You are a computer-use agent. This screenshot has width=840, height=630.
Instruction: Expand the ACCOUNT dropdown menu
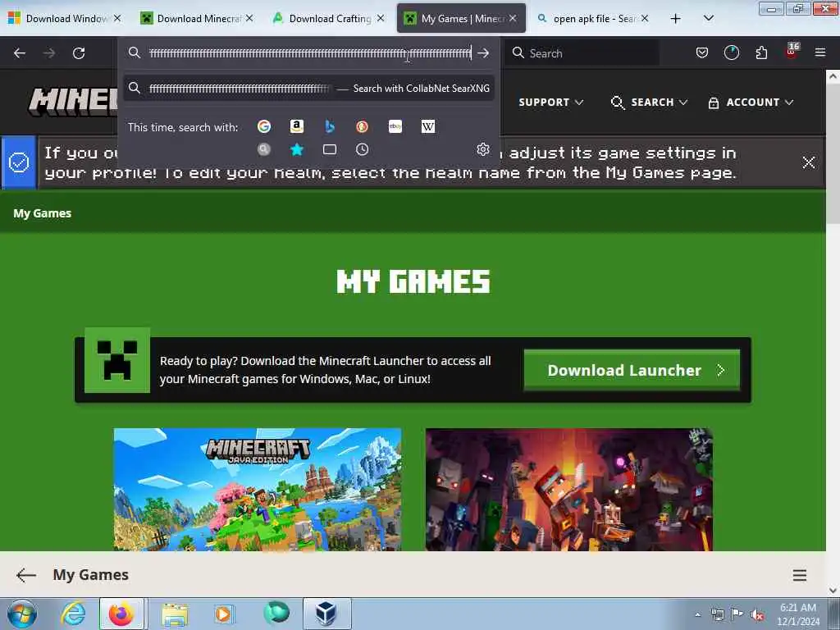point(751,102)
